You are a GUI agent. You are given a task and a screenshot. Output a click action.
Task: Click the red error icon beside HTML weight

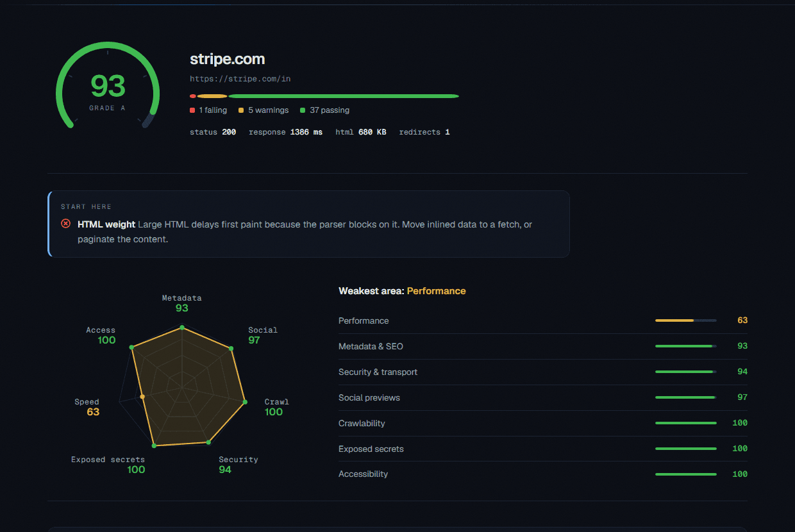(x=65, y=224)
